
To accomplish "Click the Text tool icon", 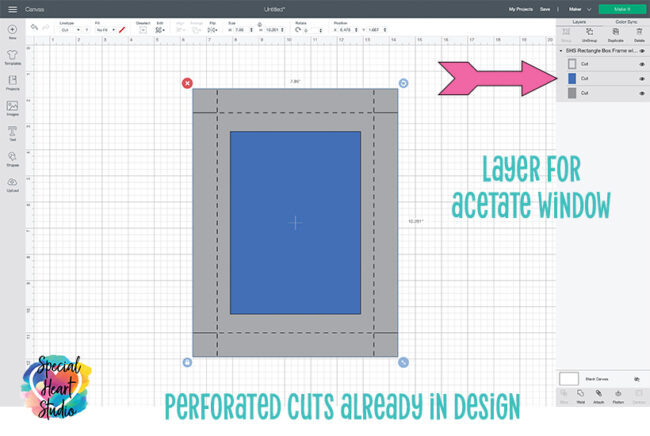I will pyautogui.click(x=12, y=132).
